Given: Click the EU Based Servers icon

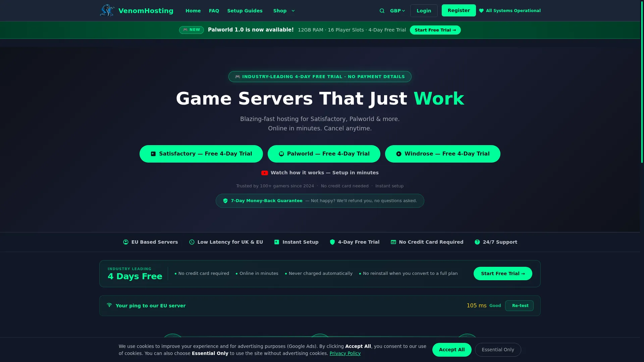Looking at the screenshot, I should pyautogui.click(x=126, y=242).
